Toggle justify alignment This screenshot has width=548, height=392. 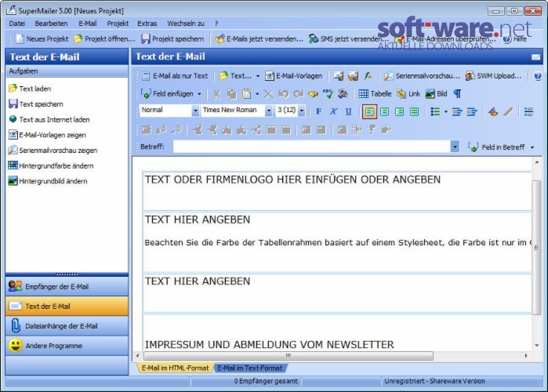pyautogui.click(x=414, y=112)
